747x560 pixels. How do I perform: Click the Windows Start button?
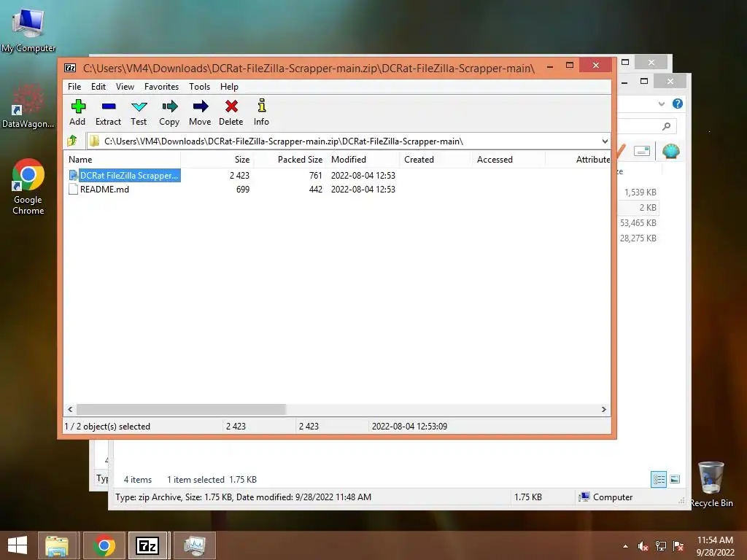18,545
